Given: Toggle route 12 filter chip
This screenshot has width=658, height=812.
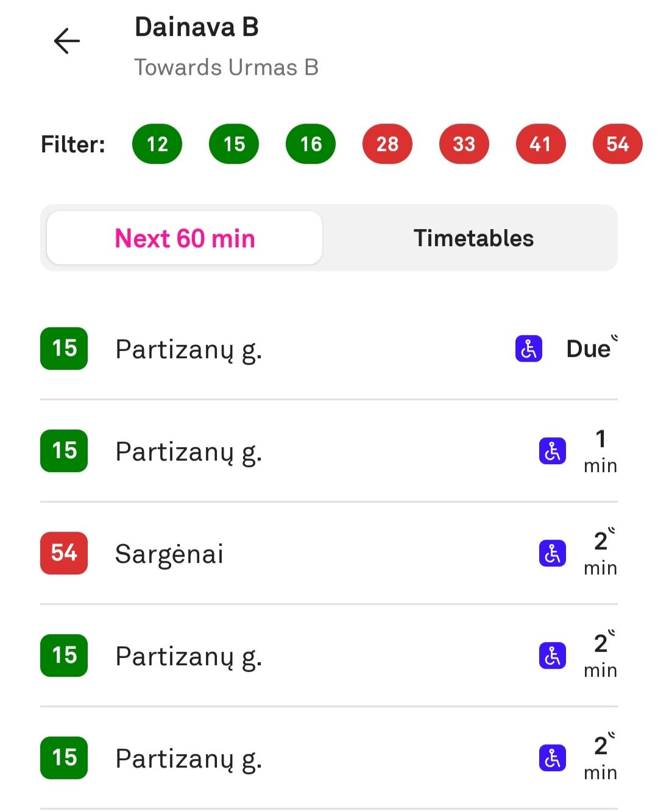Looking at the screenshot, I should 157,144.
